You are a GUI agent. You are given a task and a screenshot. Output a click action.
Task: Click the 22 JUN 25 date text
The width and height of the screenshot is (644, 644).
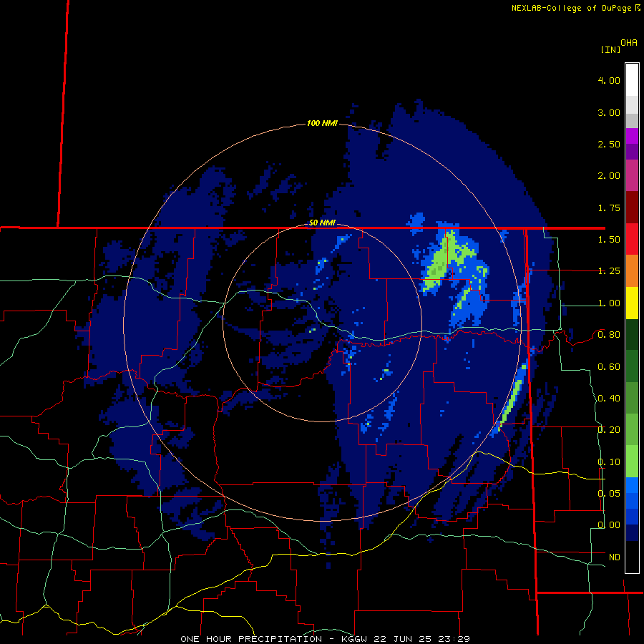[x=401, y=639]
